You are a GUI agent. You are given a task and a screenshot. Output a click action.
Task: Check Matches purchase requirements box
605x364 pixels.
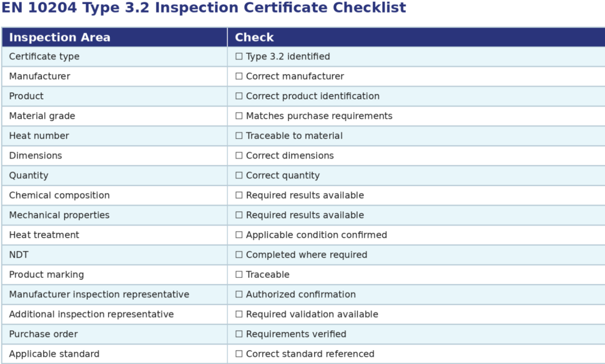pyautogui.click(x=239, y=116)
